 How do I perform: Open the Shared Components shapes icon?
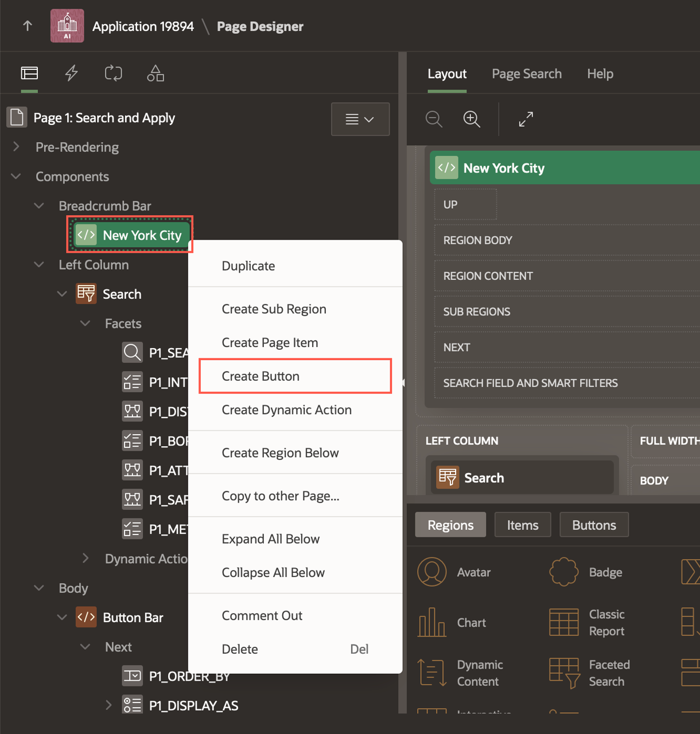pyautogui.click(x=155, y=73)
